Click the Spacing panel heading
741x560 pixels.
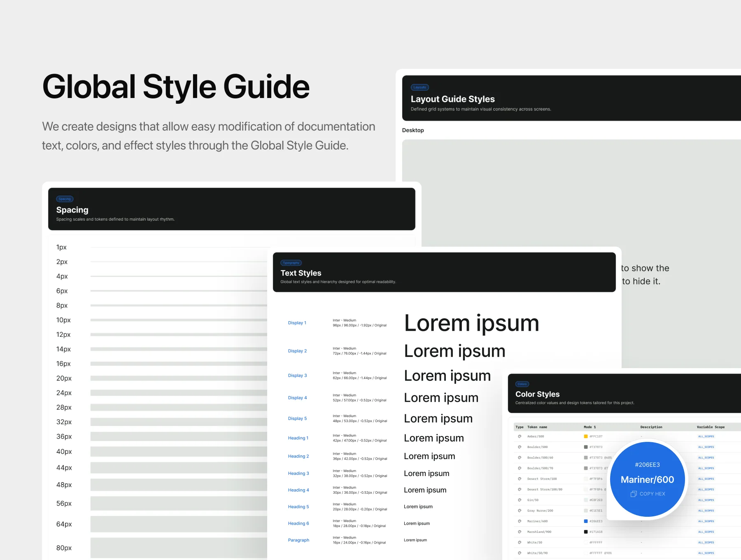[x=72, y=210]
